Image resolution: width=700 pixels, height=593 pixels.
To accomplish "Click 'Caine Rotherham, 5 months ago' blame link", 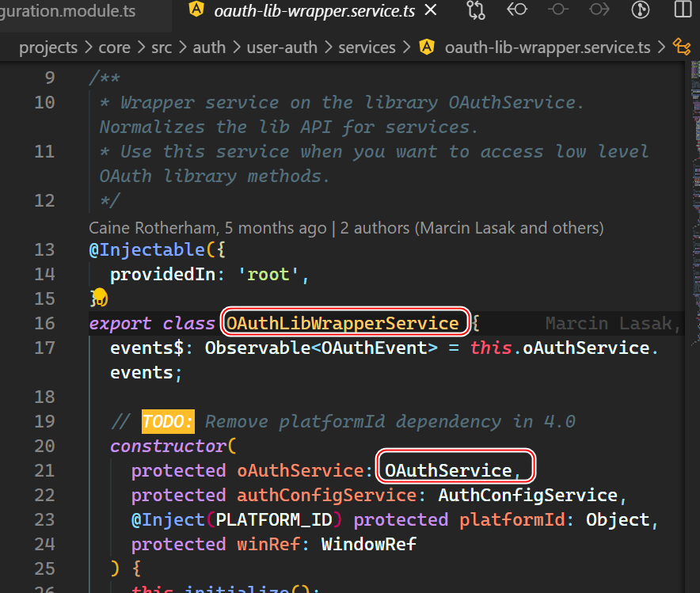I will [207, 228].
